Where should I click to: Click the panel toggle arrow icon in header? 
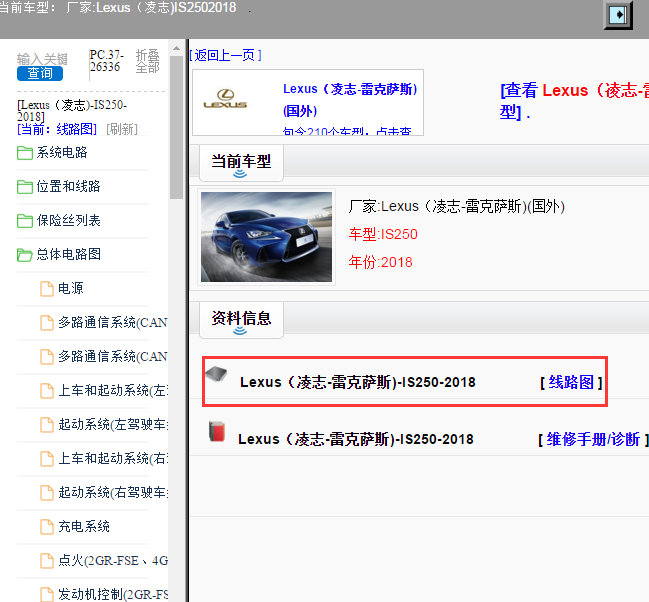click(620, 15)
